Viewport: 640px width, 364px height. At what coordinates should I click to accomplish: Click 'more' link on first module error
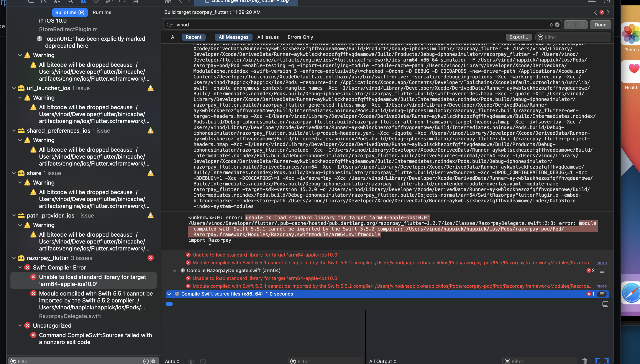coord(601,263)
